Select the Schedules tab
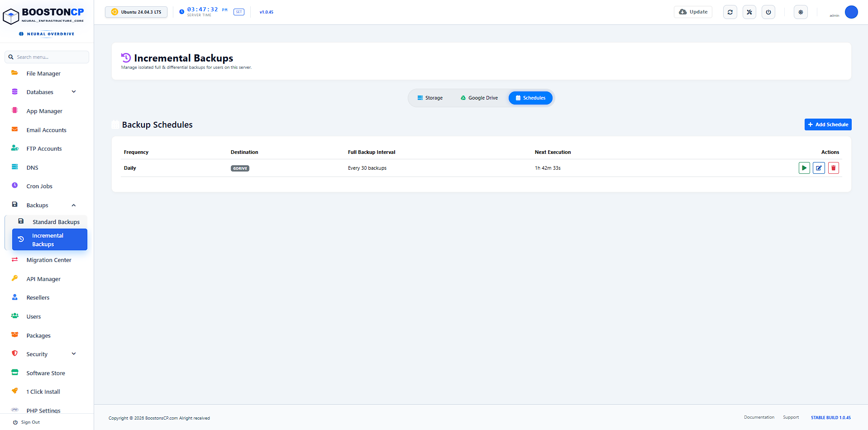 530,98
